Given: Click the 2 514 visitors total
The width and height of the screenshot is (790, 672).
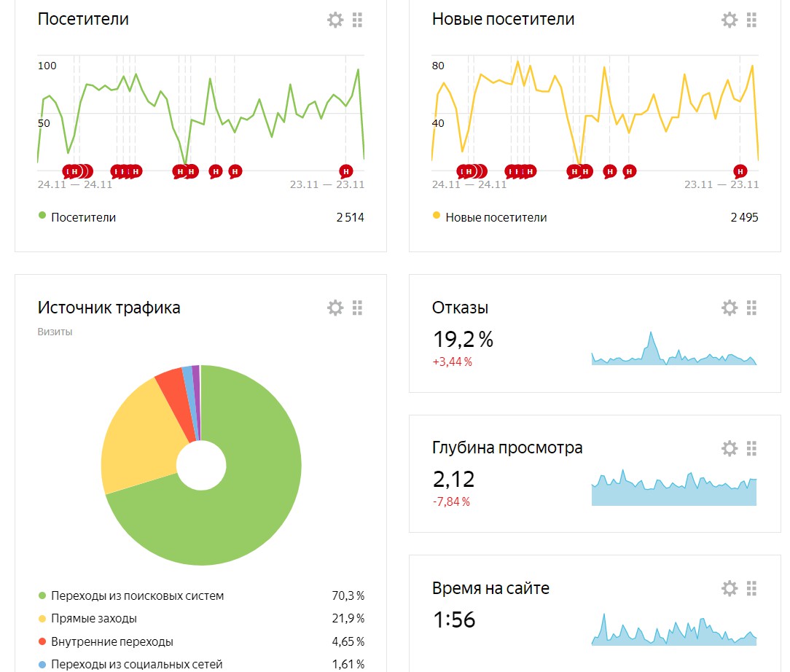Looking at the screenshot, I should point(350,218).
